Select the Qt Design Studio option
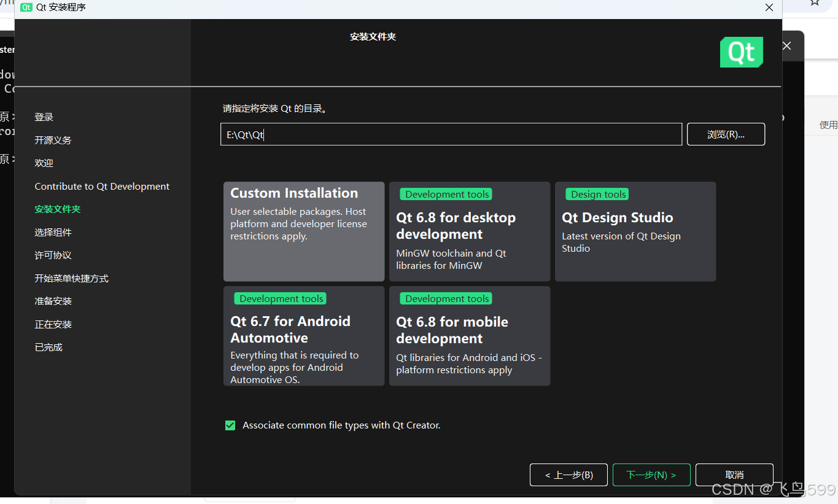The image size is (838, 504). point(635,231)
